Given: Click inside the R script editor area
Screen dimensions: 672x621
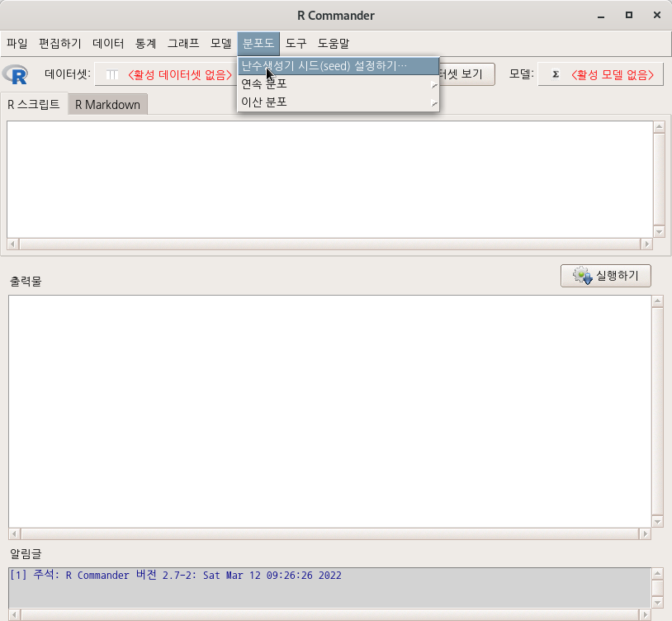Looking at the screenshot, I should point(329,179).
